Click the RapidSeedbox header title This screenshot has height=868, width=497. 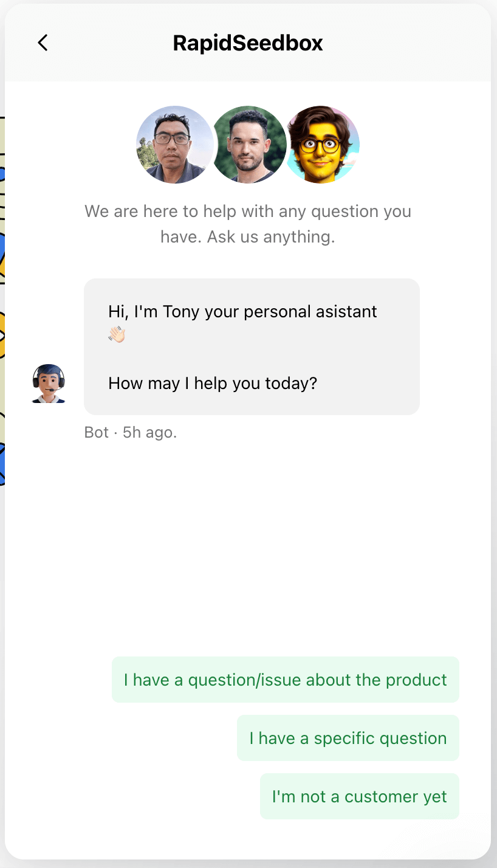pyautogui.click(x=247, y=43)
